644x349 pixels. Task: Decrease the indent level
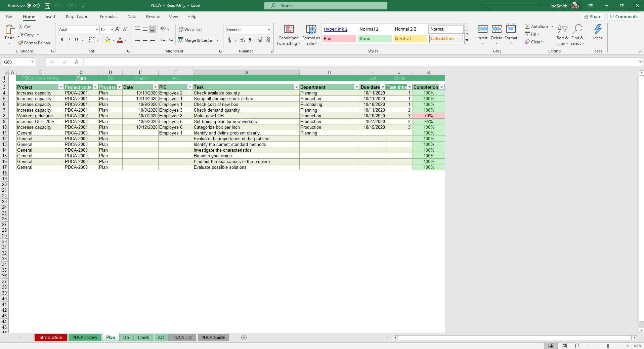coord(163,40)
